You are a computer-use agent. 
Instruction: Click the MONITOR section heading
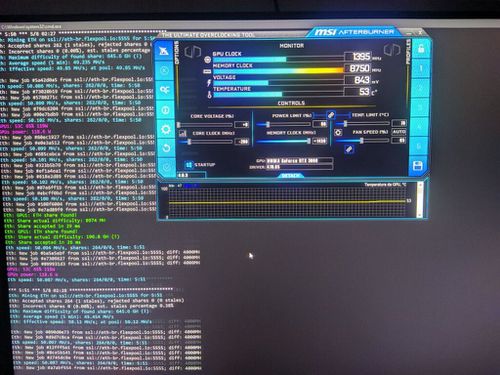click(292, 46)
